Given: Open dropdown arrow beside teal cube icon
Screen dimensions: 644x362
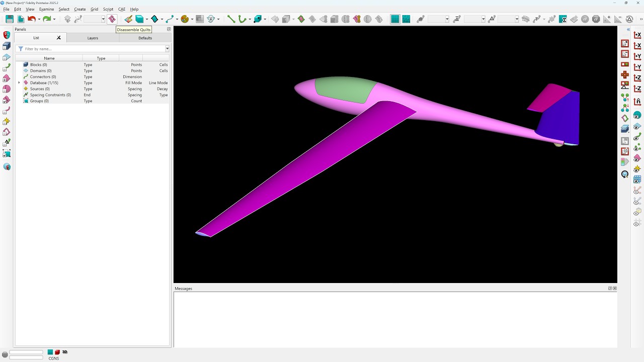Looking at the screenshot, I should [x=147, y=20].
